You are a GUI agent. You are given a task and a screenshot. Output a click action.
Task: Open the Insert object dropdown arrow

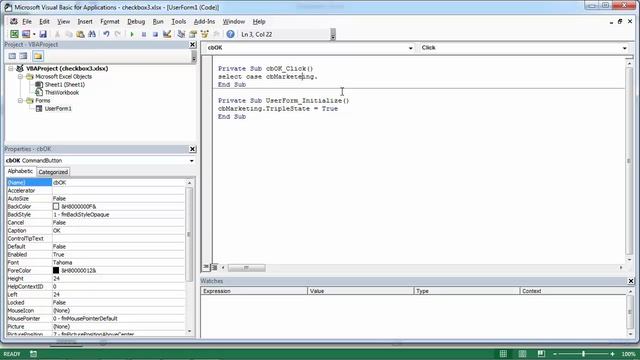34,34
